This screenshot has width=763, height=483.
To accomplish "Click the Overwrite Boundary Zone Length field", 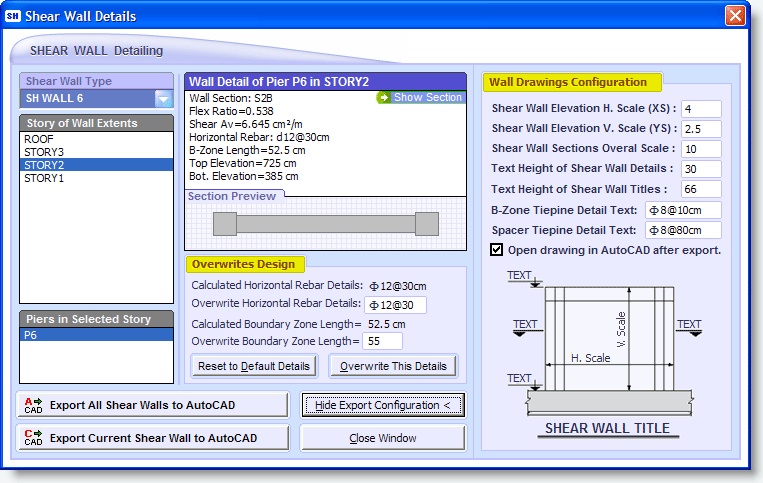I will tap(384, 341).
